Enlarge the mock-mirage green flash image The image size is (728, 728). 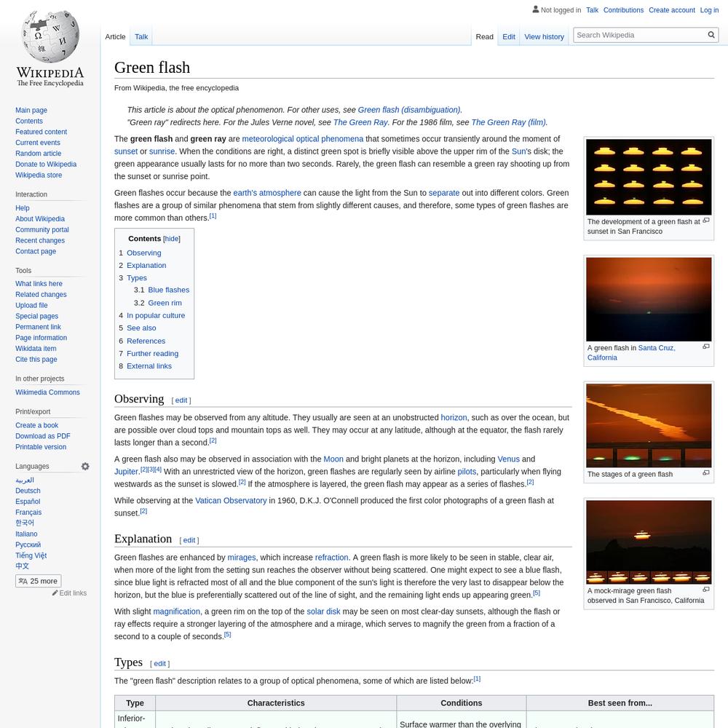706,589
